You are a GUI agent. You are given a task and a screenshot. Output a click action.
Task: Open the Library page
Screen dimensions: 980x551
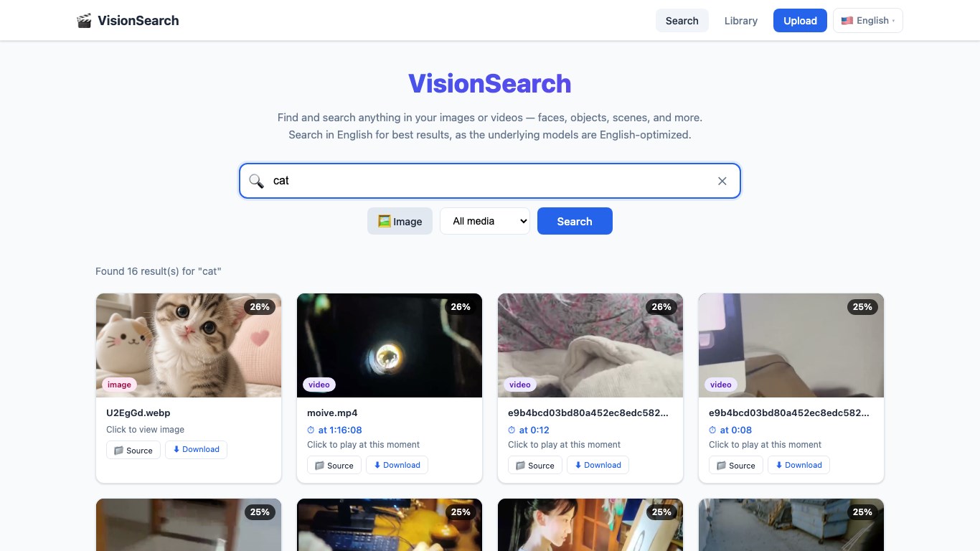(741, 20)
